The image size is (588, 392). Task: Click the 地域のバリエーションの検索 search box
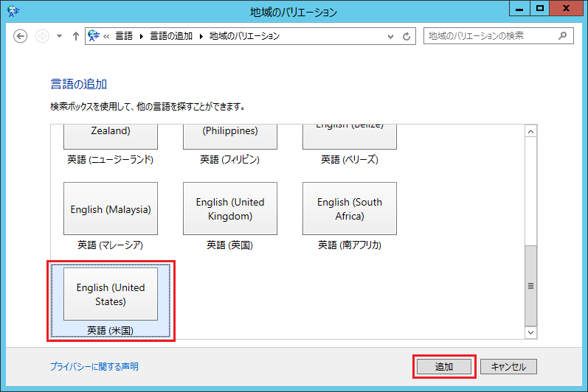pyautogui.click(x=499, y=36)
